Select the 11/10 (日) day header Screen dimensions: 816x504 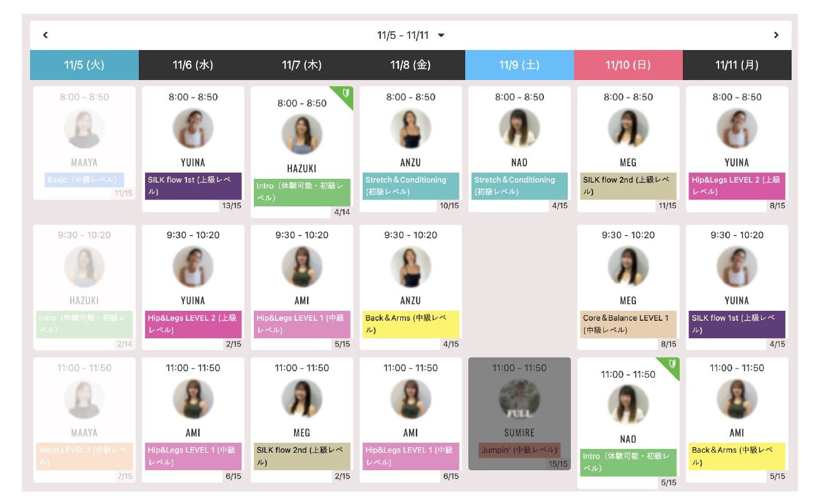tap(628, 65)
